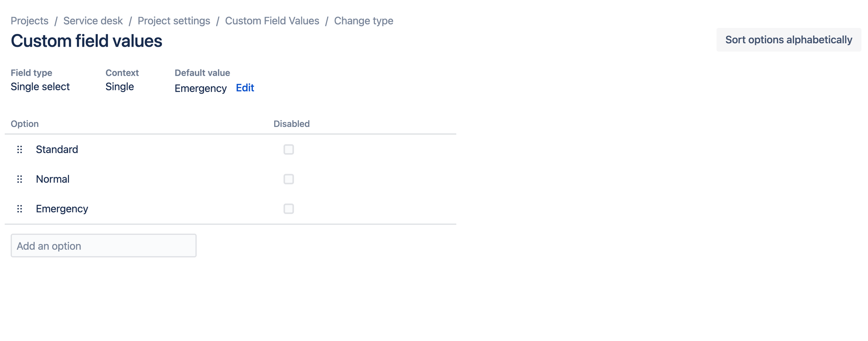Select the Emergency option row label

click(62, 209)
